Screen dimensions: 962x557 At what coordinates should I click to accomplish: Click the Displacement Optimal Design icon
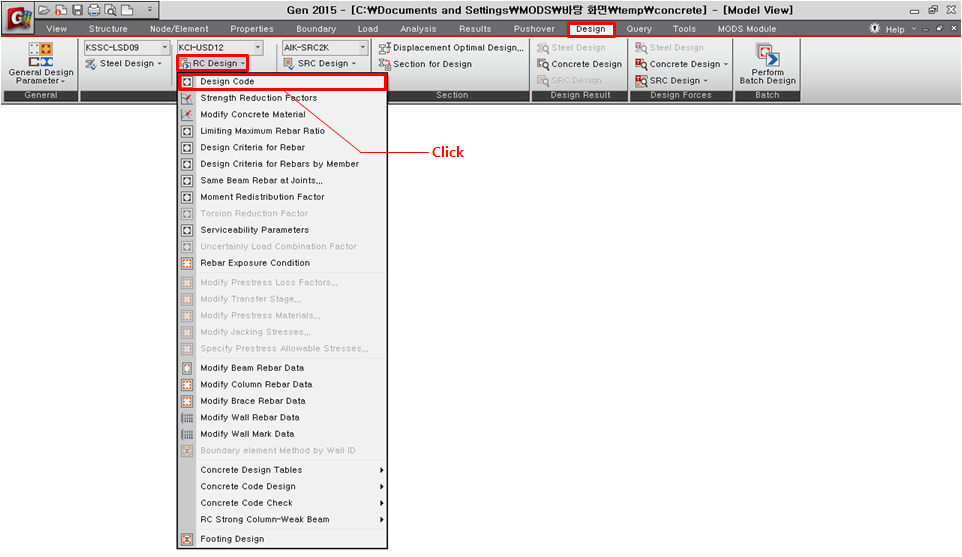point(385,48)
